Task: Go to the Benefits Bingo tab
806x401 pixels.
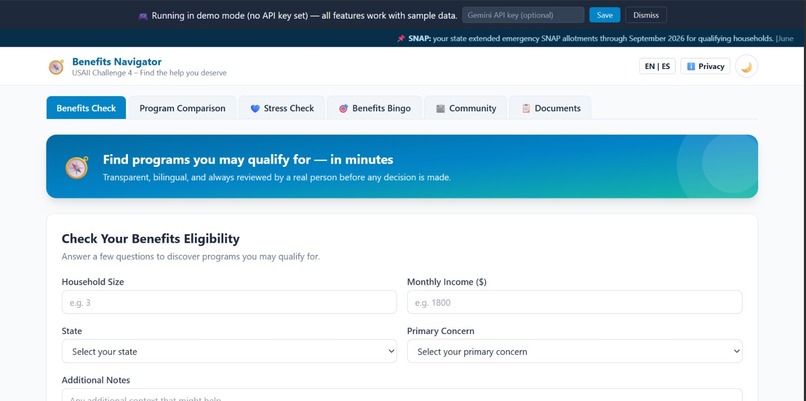Action: (375, 108)
